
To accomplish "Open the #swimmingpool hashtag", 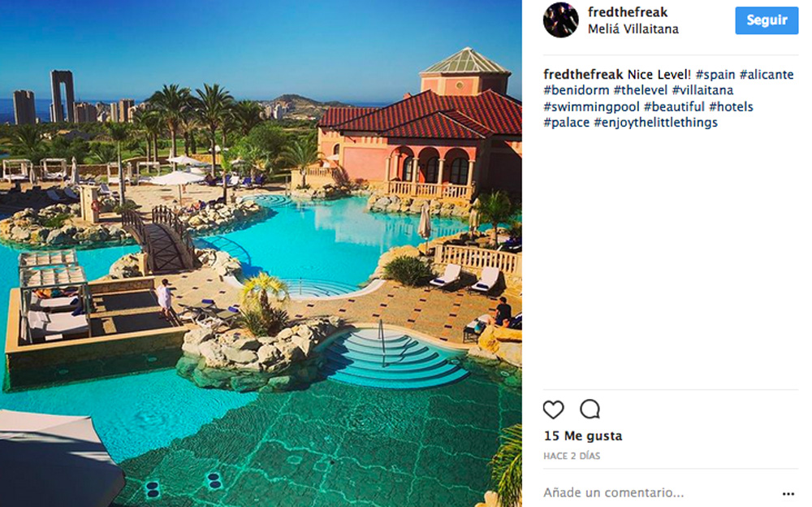I will [591, 106].
